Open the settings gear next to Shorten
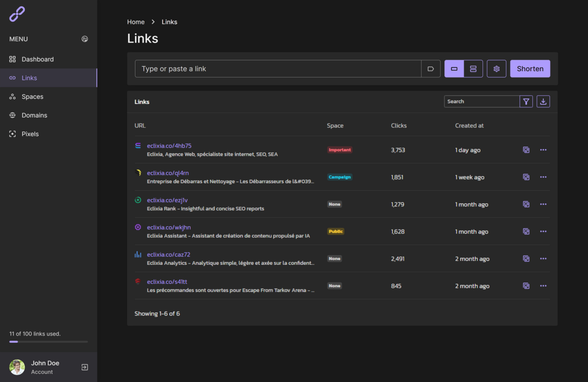Image resolution: width=588 pixels, height=382 pixels. [497, 69]
